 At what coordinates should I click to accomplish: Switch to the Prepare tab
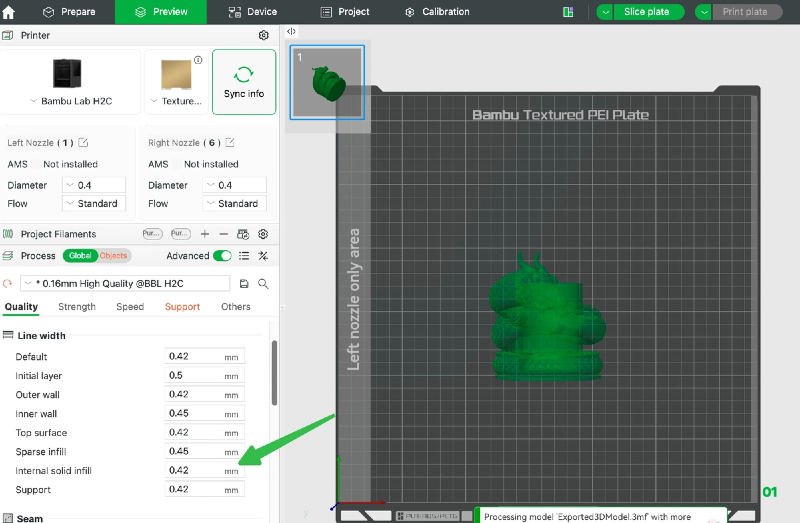point(69,12)
